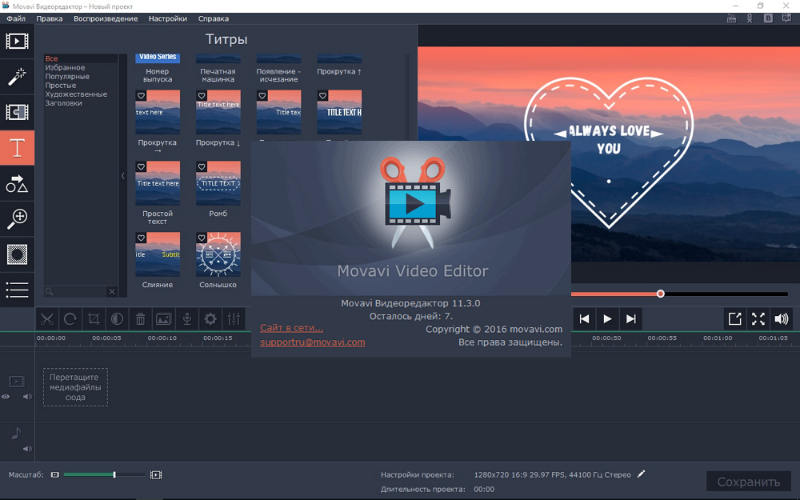800x500 pixels.
Task: Open the Transitions tab icon
Action: click(17, 112)
